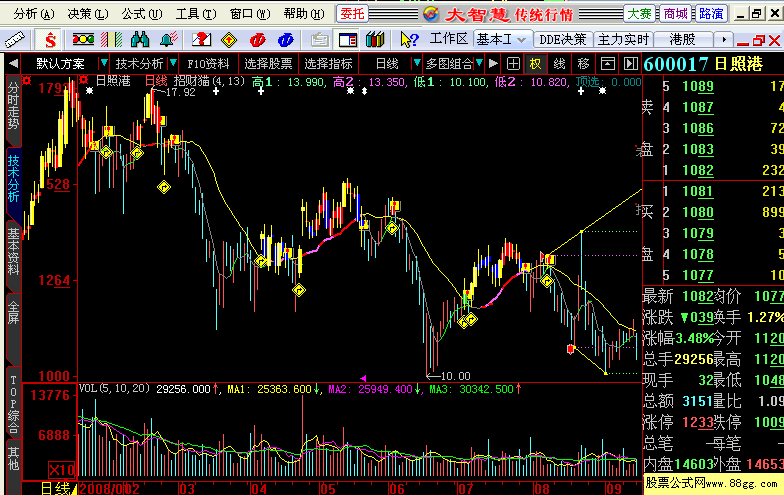784x495 pixels.
Task: Expand the 日线 period dropdown arrow
Action: pyautogui.click(x=416, y=64)
